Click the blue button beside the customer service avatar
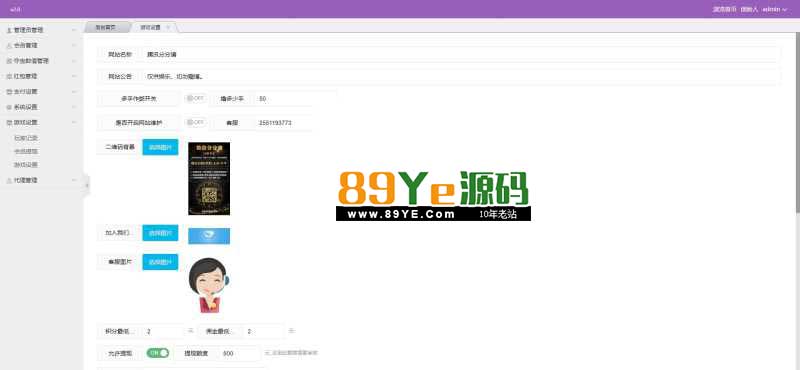 [160, 262]
